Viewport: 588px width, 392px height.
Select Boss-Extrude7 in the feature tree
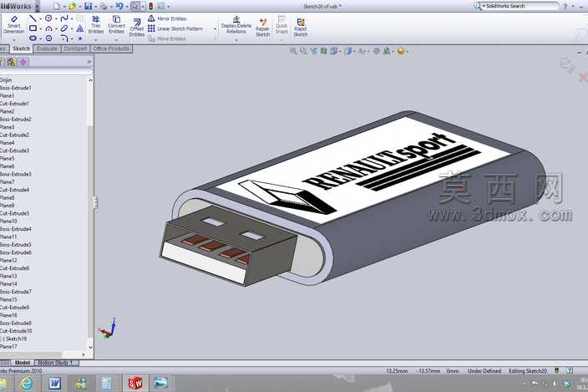15,292
